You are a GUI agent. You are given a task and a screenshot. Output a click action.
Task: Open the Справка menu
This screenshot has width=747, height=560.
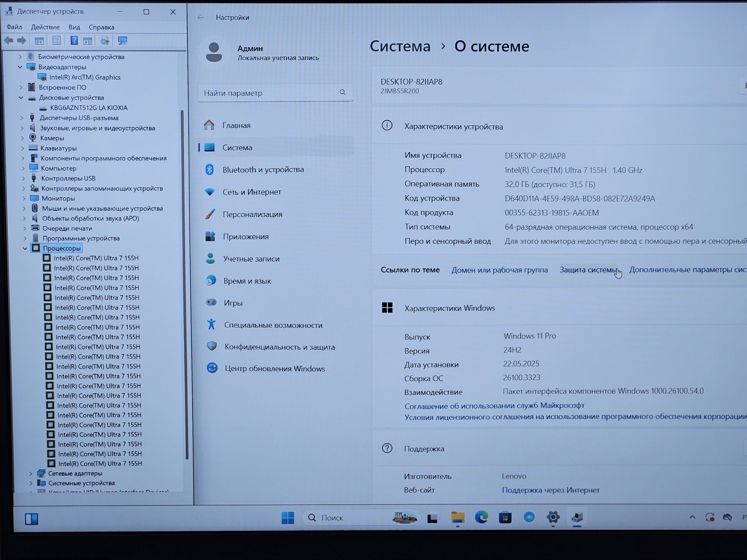[102, 27]
